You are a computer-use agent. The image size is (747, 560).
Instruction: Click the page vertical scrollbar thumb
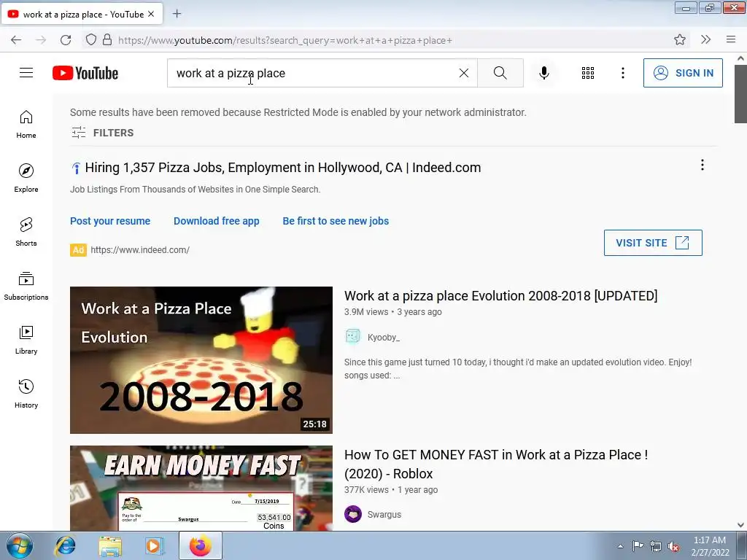[740, 94]
